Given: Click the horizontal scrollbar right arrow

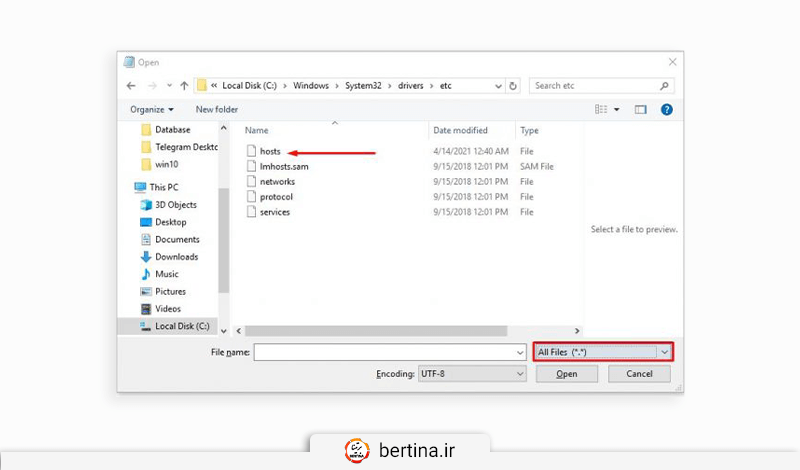Looking at the screenshot, I should tap(577, 331).
